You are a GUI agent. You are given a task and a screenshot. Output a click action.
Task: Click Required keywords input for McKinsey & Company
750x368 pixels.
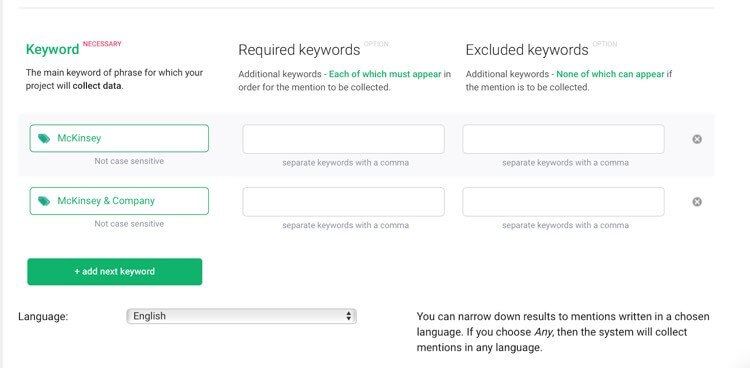point(343,202)
